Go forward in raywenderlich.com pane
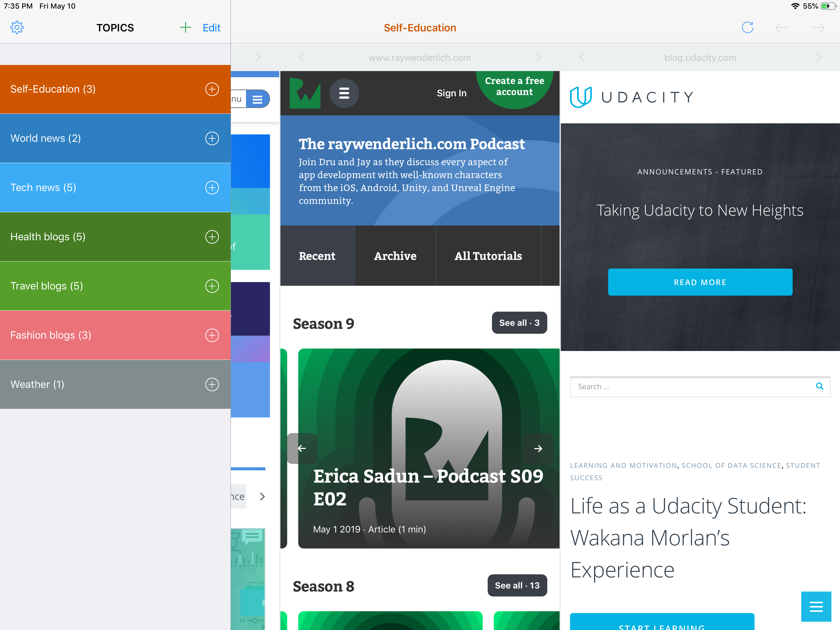Screen dimensions: 840x630 coord(538,58)
